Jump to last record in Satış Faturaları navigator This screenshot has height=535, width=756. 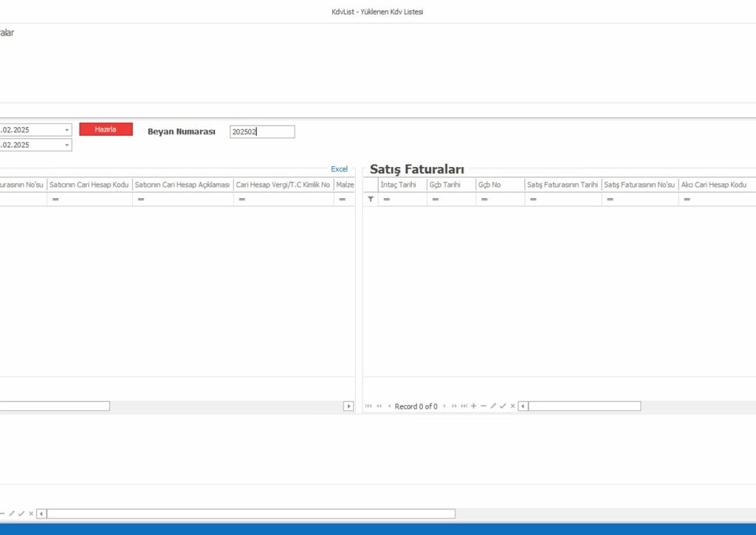[464, 406]
